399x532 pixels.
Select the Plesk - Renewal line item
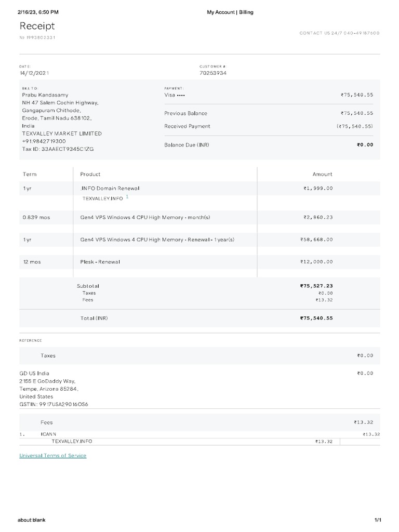[100, 262]
